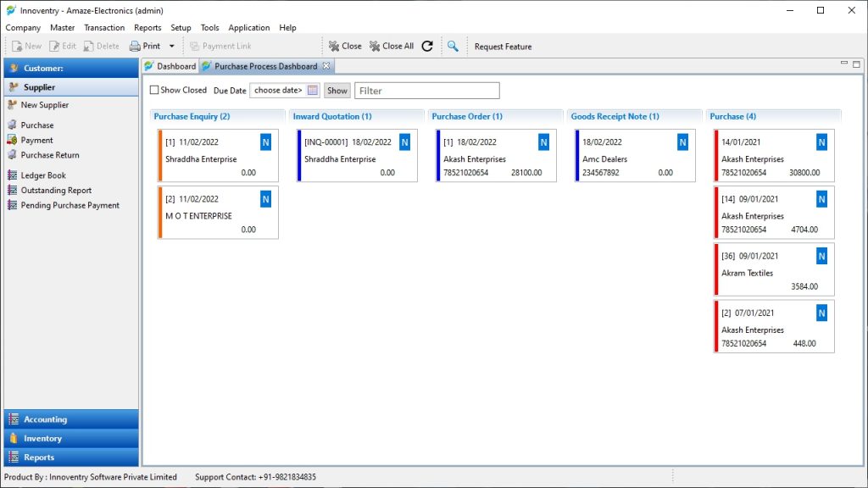
Task: Click N icon on 30800.00 purchase card
Action: click(821, 142)
